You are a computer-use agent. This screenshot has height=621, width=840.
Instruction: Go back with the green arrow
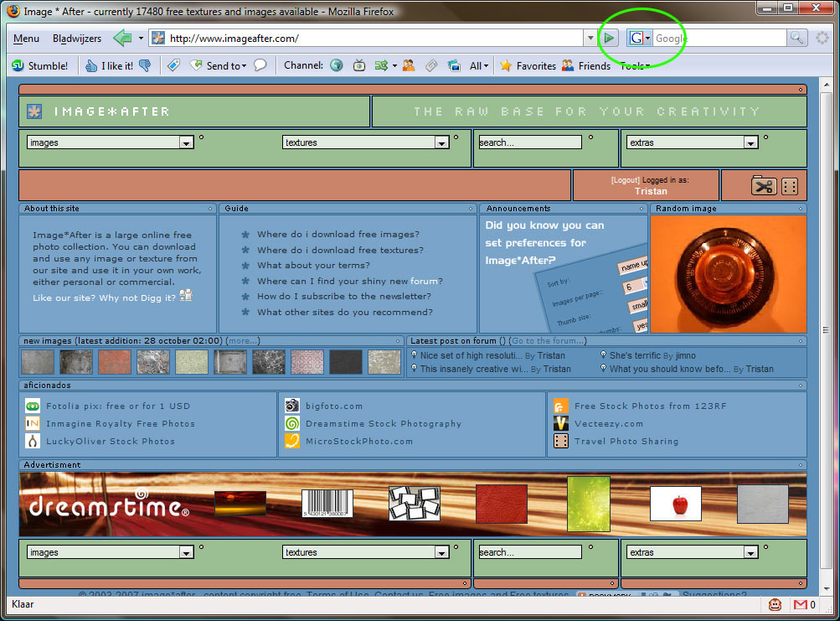pos(122,38)
